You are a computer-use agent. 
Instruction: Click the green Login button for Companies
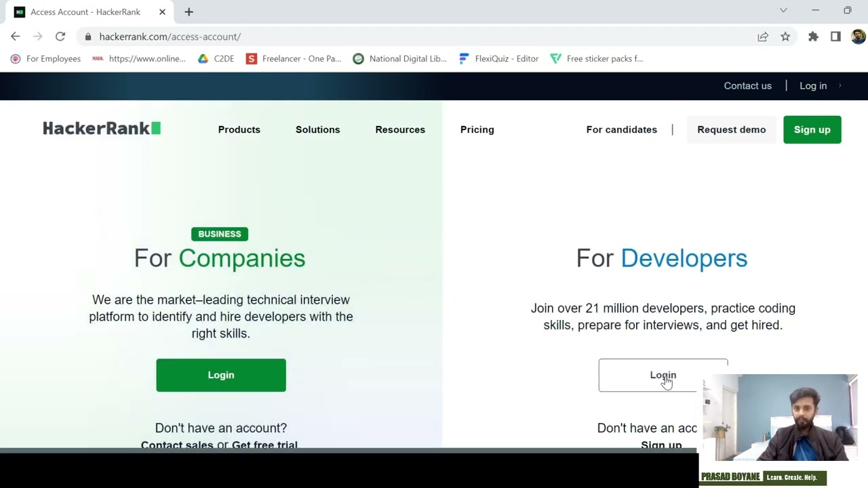pos(221,375)
